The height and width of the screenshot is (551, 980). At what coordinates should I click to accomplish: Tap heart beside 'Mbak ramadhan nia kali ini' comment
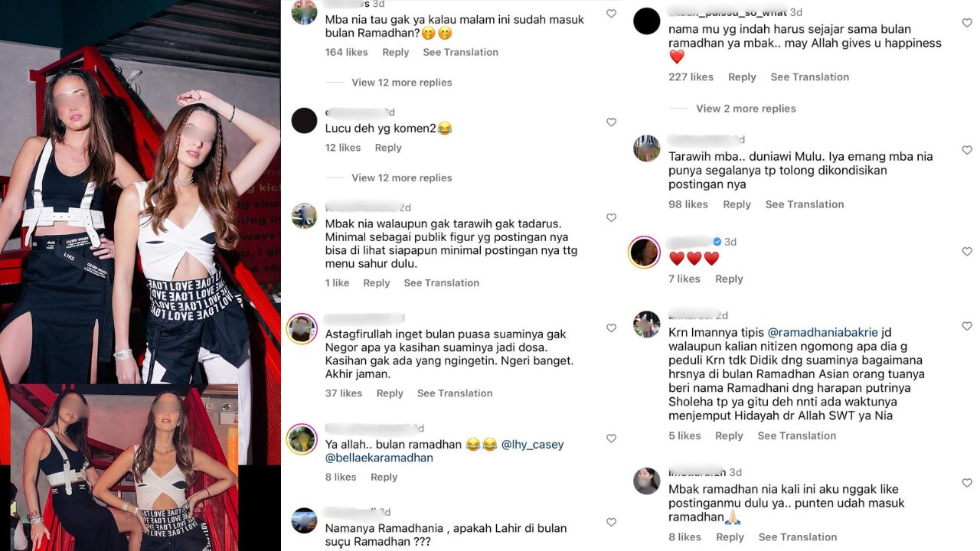click(967, 483)
